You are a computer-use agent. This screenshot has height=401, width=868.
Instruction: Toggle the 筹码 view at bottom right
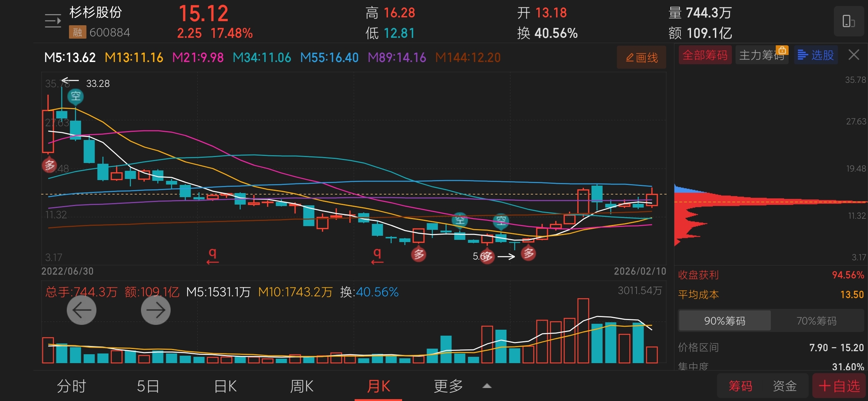[740, 386]
